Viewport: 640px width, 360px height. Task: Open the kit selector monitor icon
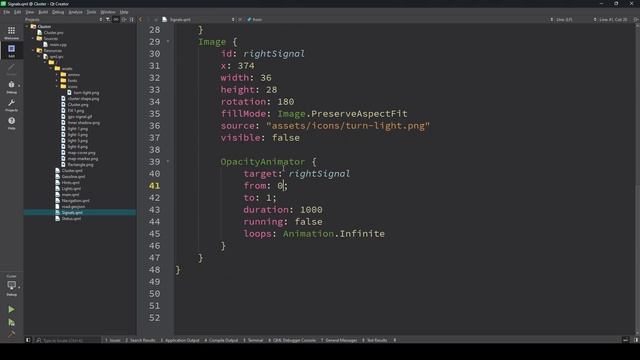point(11,286)
